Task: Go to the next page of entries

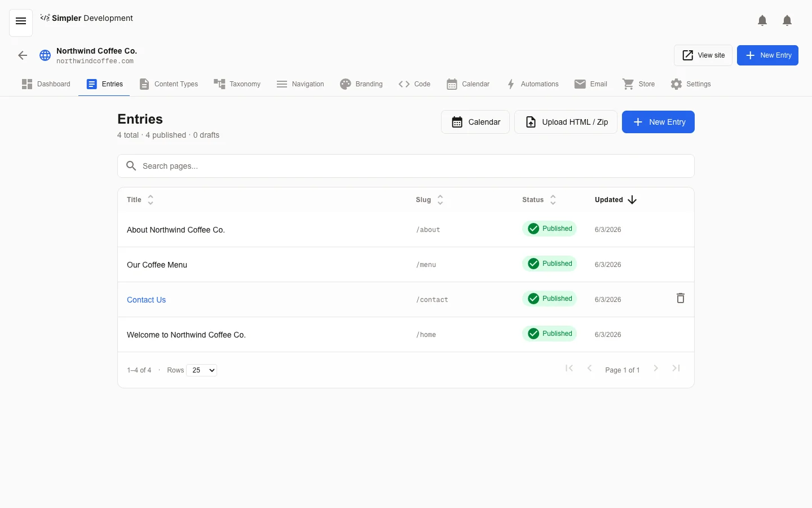Action: pos(656,368)
